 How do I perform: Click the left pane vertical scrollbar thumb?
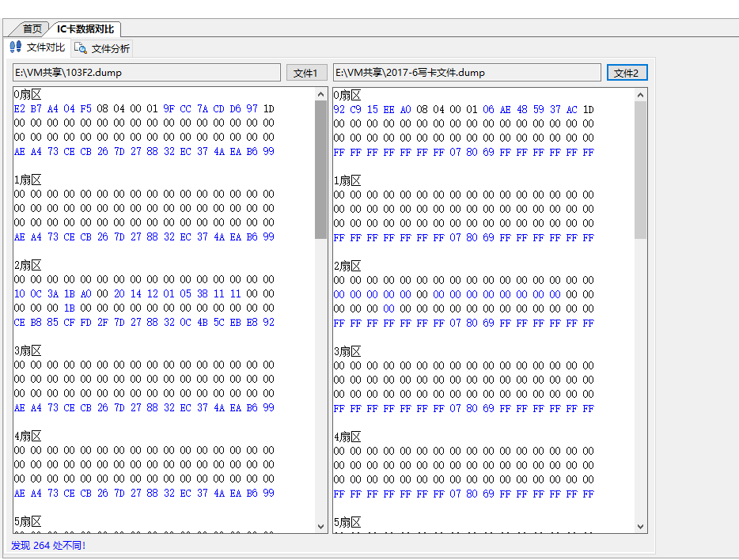pos(321,169)
